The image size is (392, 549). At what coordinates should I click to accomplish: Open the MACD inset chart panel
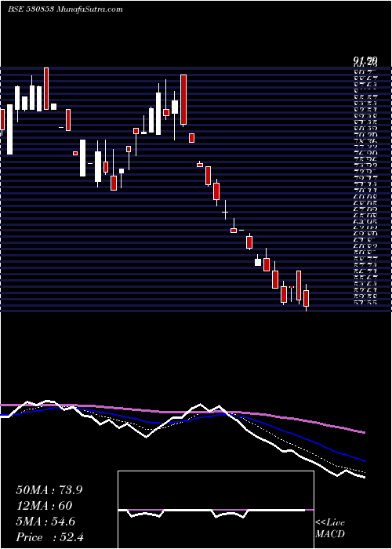tap(216, 510)
